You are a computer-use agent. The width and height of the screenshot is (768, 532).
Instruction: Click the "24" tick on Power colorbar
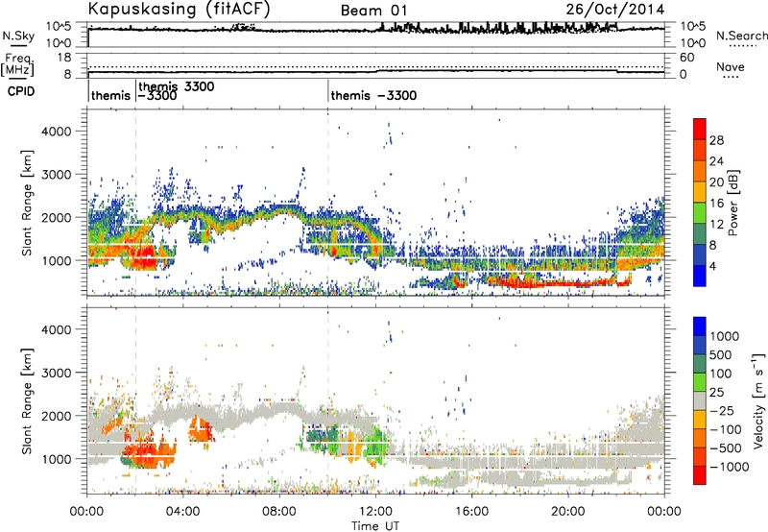[x=716, y=161]
